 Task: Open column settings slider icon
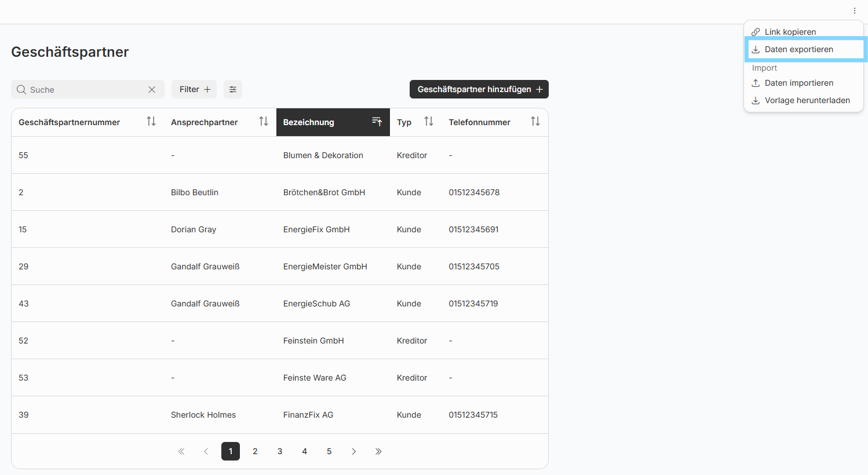(233, 89)
